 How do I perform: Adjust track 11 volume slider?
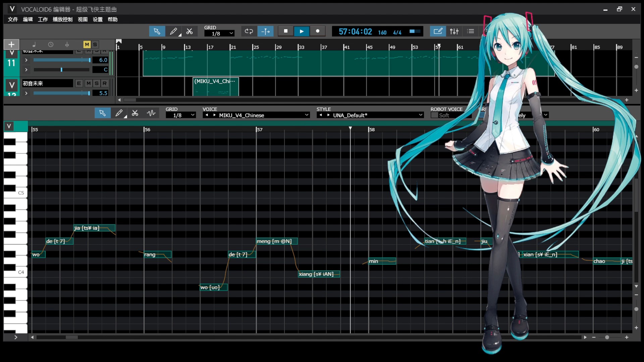tap(62, 60)
